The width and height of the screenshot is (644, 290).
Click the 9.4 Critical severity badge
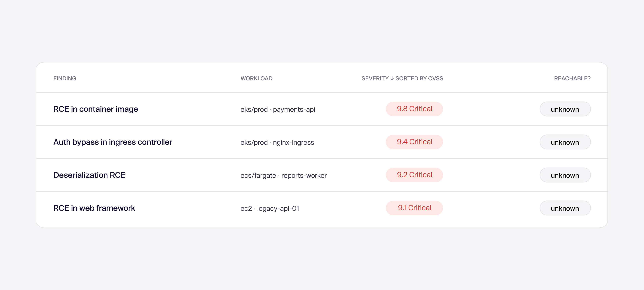414,142
